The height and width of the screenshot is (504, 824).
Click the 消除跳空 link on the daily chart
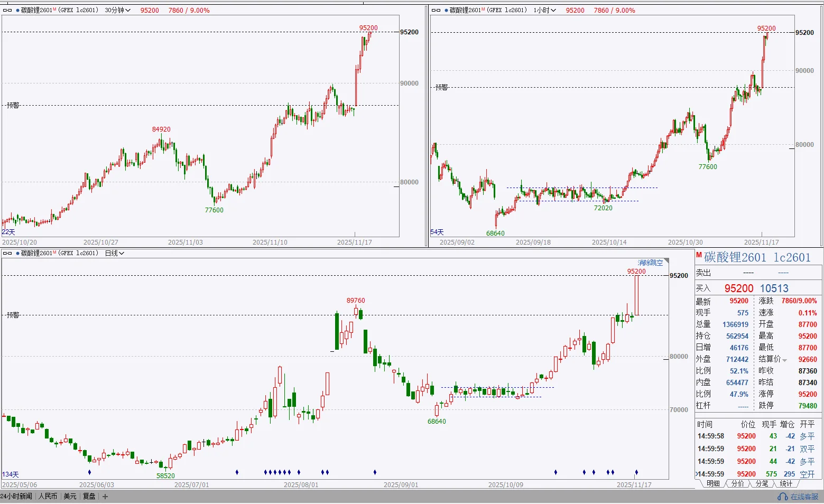point(650,263)
